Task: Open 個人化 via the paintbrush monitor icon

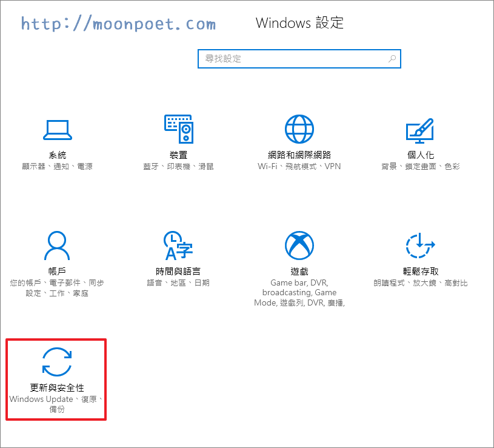Action: (x=421, y=129)
